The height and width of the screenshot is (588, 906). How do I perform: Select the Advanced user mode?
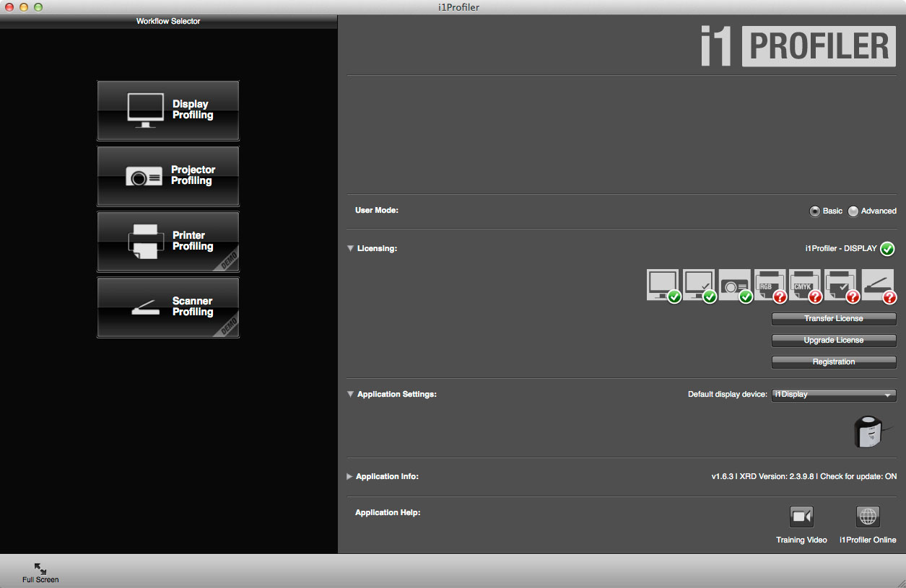click(853, 211)
